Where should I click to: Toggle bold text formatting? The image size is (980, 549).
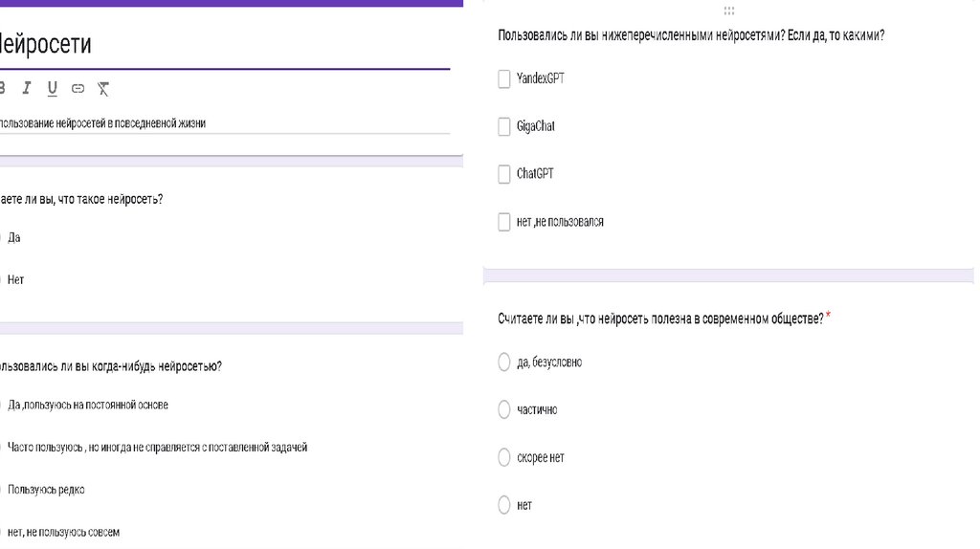click(x=2, y=89)
